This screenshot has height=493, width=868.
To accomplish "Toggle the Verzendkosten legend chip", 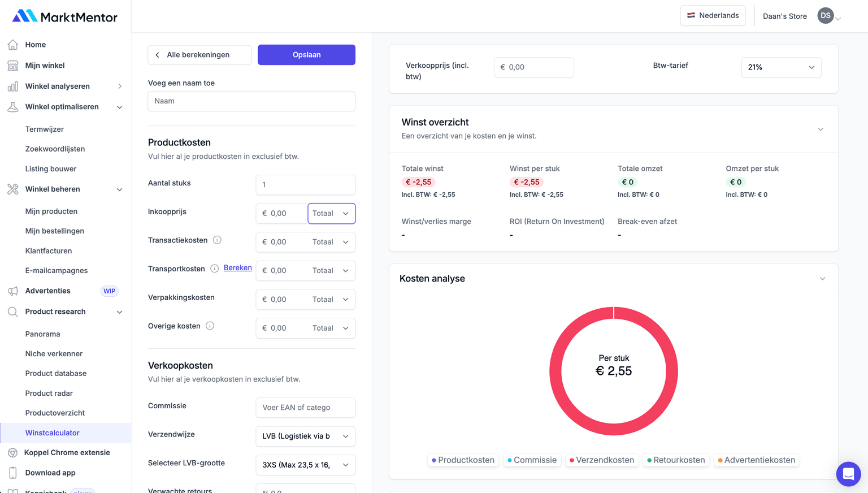I will tap(601, 460).
